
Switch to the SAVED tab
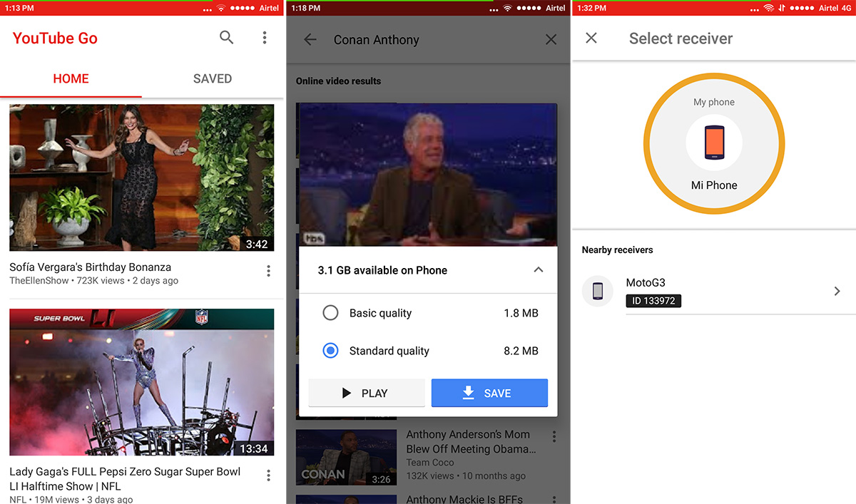click(x=213, y=78)
